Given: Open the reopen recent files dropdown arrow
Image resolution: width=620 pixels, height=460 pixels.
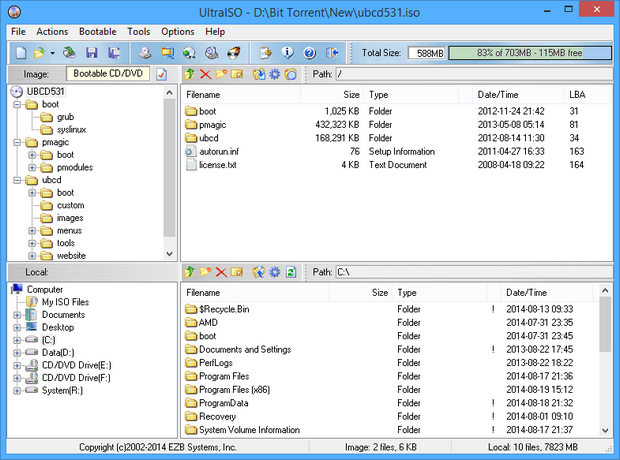Looking at the screenshot, I should pos(52,53).
